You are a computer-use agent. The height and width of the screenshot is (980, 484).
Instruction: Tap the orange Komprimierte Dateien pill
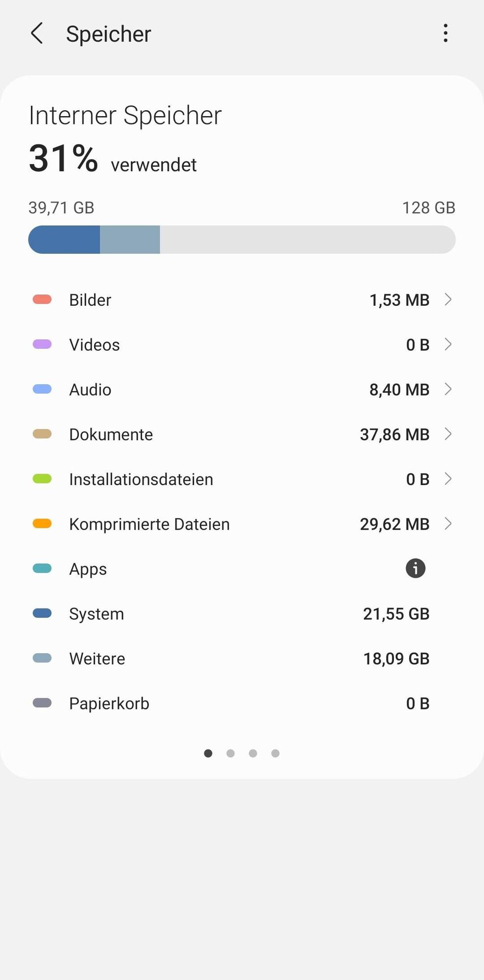click(x=42, y=524)
